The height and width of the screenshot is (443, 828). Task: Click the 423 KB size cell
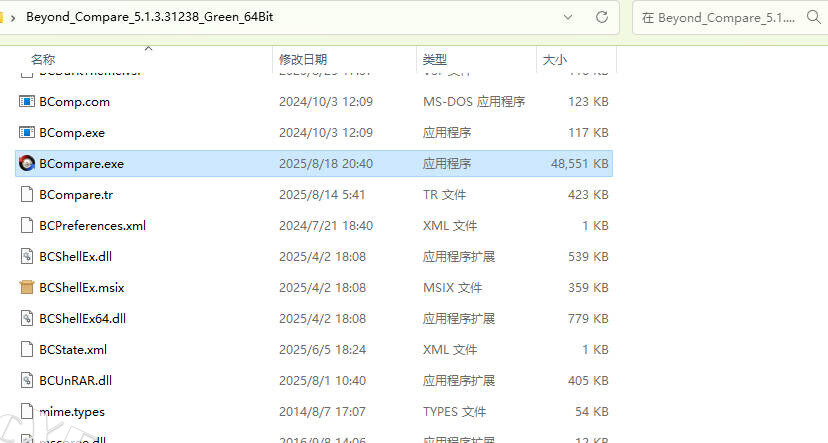588,195
